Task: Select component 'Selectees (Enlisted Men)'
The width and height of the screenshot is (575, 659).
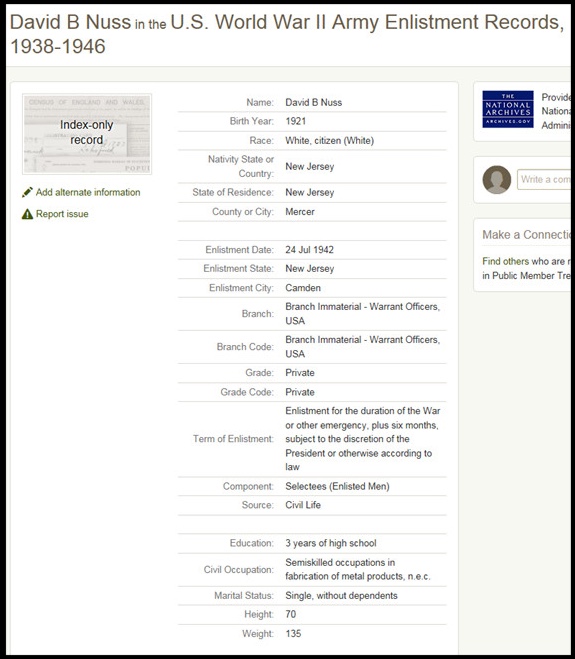Action: point(337,486)
